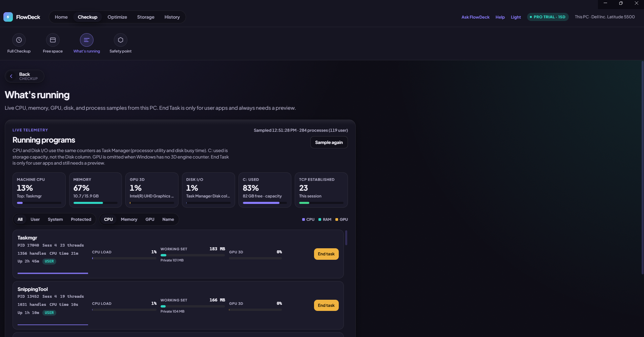Sort processes by Name

coord(168,219)
